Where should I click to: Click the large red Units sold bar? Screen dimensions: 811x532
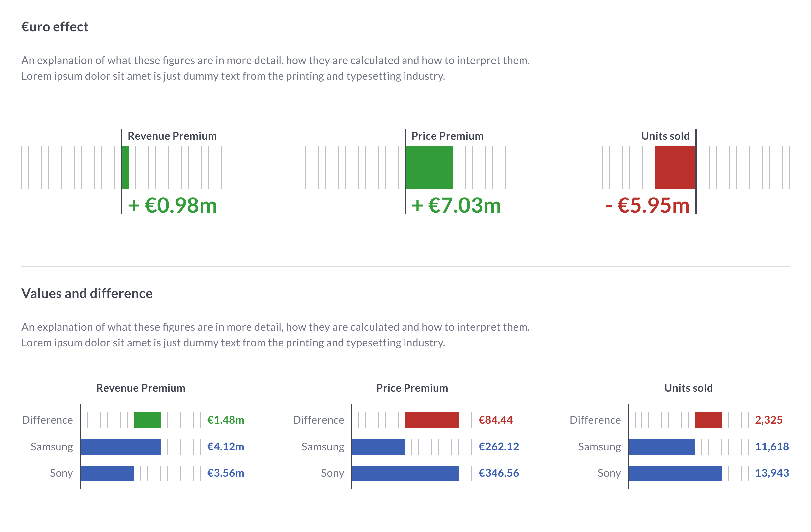675,167
